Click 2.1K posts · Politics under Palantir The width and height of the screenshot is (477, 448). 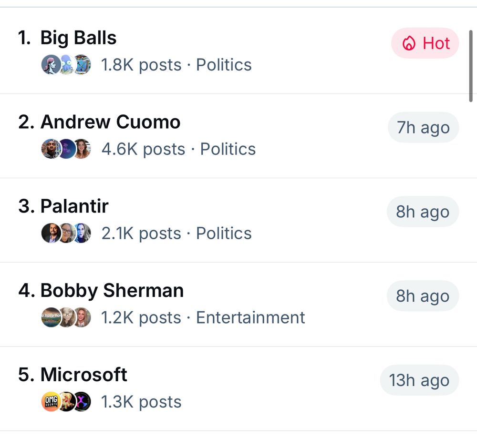tap(176, 234)
